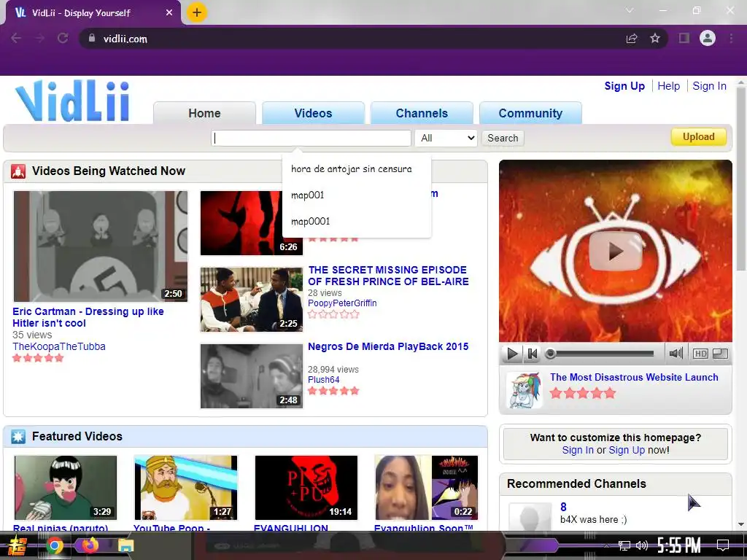747x560 pixels.
Task: Select suggestion map001
Action: (307, 195)
